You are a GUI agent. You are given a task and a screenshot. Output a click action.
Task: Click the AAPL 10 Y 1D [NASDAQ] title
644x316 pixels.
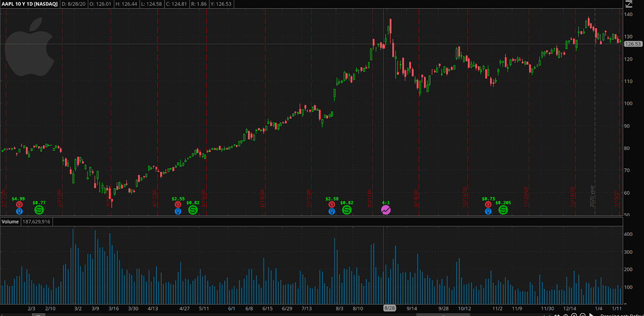click(29, 4)
